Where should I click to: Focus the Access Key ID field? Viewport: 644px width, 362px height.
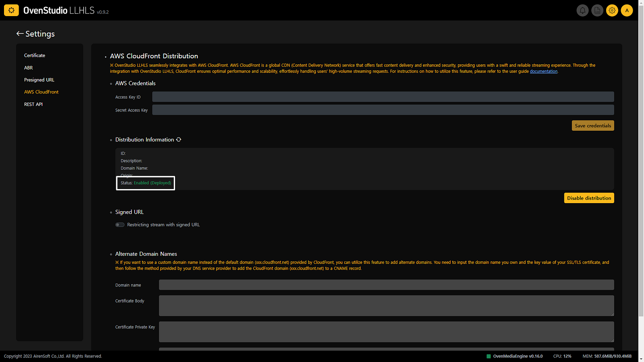tap(383, 97)
